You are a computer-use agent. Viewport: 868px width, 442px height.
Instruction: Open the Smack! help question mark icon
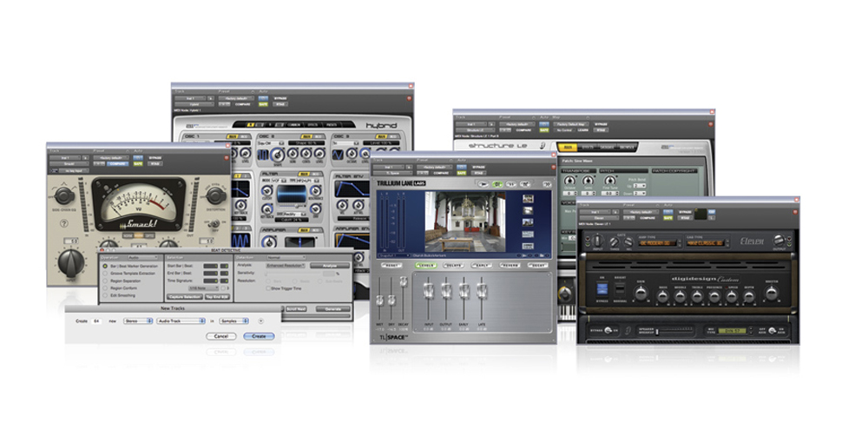click(x=64, y=224)
